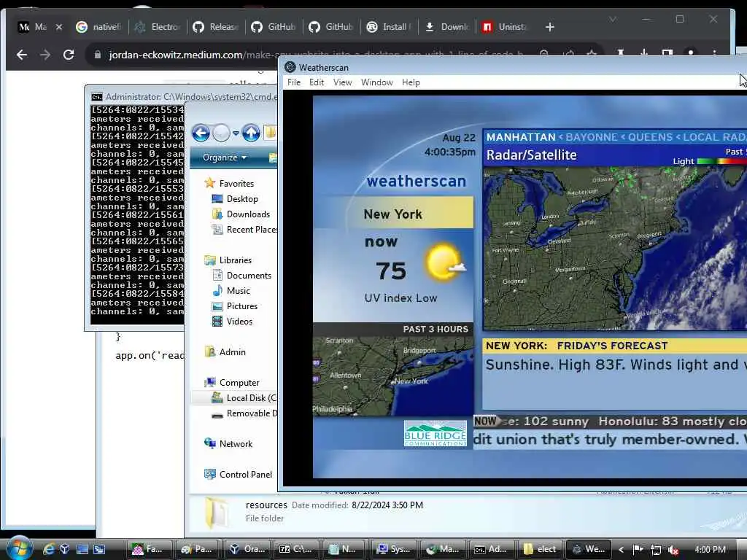
Task: Click the sunny weather icon beside 75
Action: coord(446,262)
